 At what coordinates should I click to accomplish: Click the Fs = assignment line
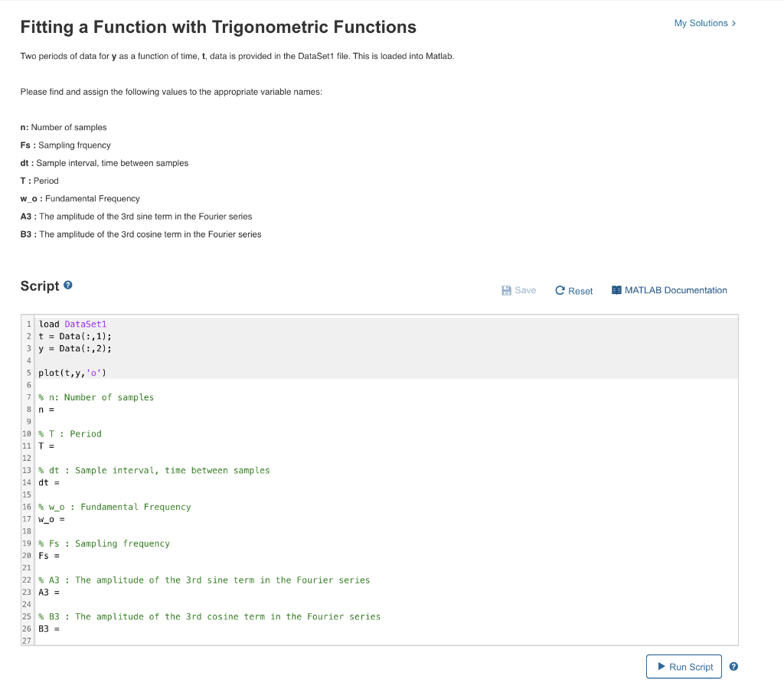(x=57, y=555)
